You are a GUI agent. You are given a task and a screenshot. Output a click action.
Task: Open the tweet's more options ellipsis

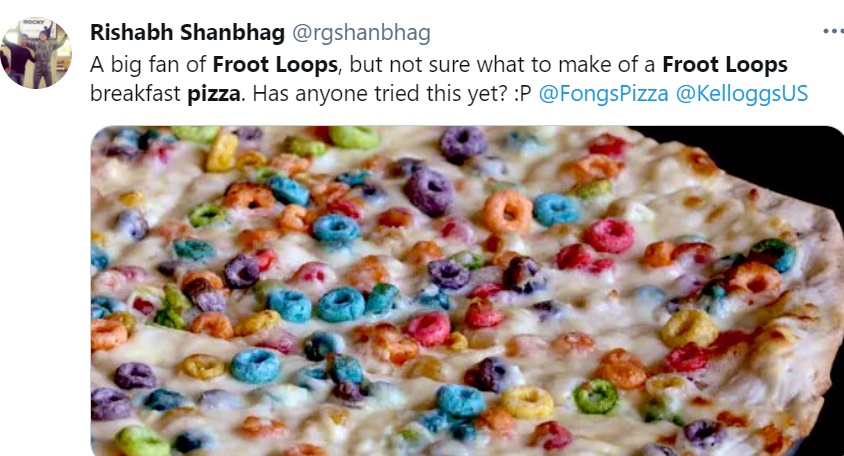[833, 32]
